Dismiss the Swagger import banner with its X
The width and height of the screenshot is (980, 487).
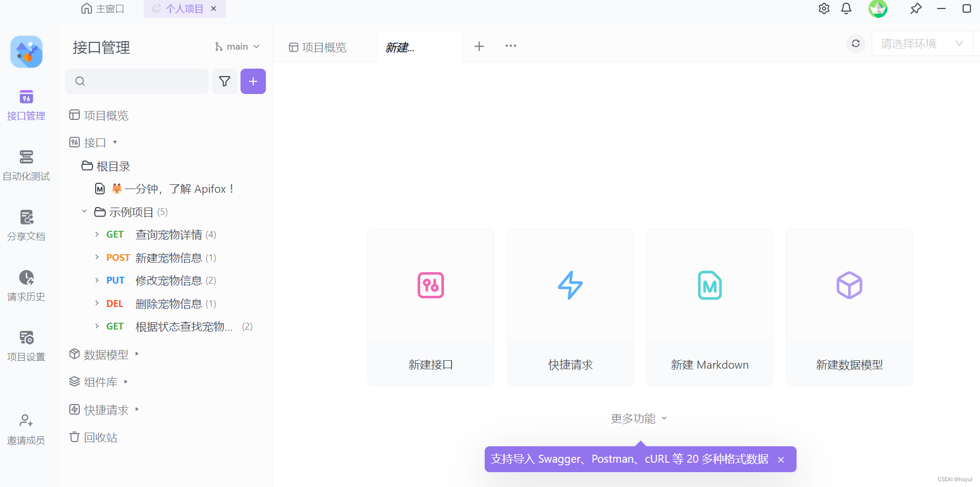[x=781, y=459]
